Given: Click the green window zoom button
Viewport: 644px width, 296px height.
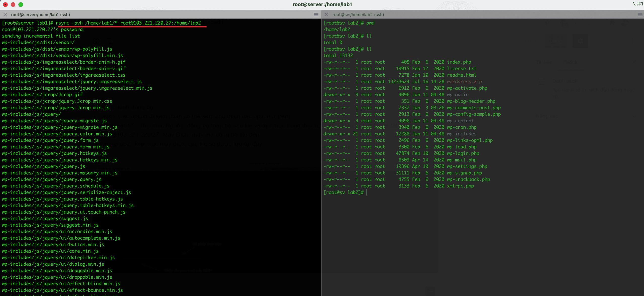Looking at the screenshot, I should pyautogui.click(x=21, y=5).
